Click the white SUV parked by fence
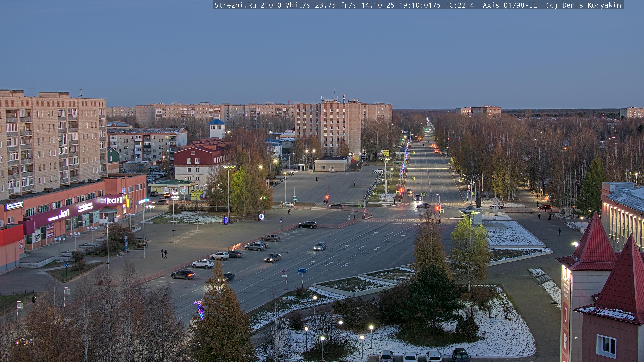The width and height of the screenshot is (644, 362). pyautogui.click(x=203, y=264)
